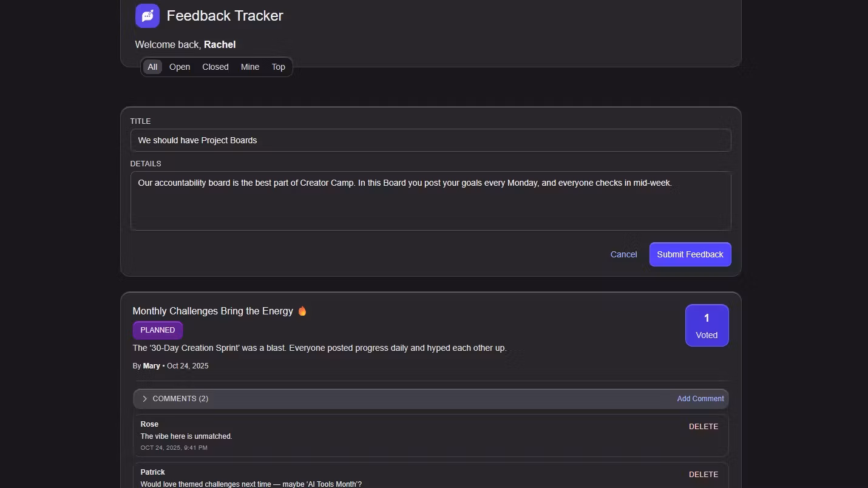
Task: Delete Patrick's comment
Action: point(704,475)
